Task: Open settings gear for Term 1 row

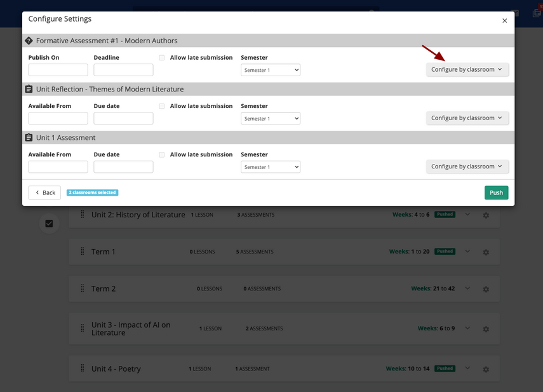Action: click(486, 252)
